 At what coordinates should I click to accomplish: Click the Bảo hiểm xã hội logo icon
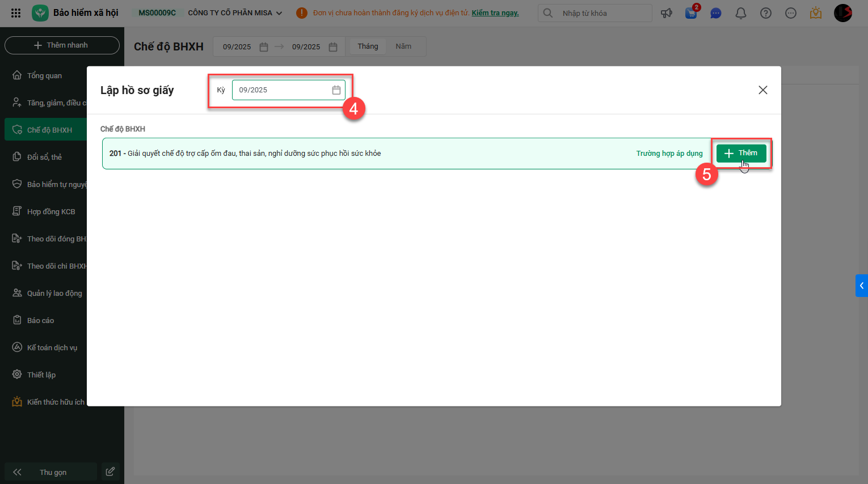pos(40,12)
